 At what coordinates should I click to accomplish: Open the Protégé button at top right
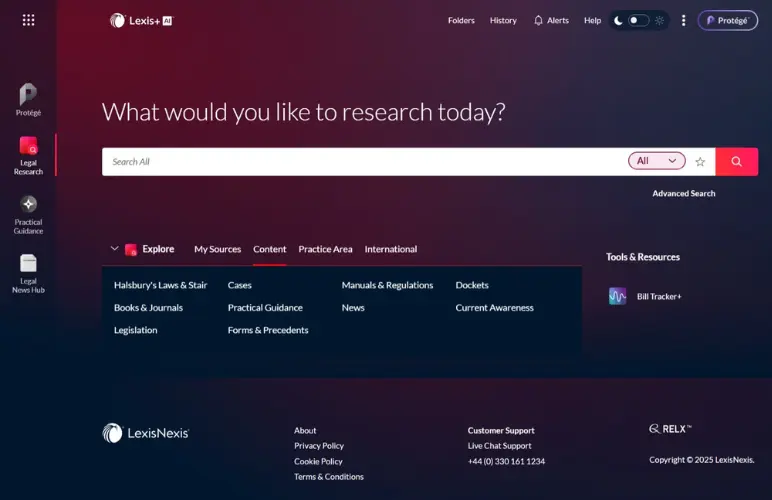[x=727, y=20]
